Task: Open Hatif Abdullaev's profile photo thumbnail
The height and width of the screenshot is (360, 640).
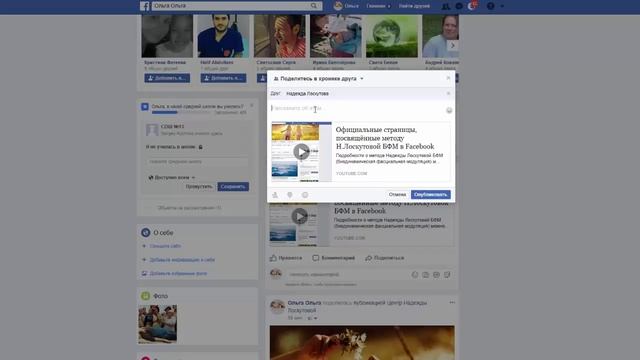Action: (223, 36)
